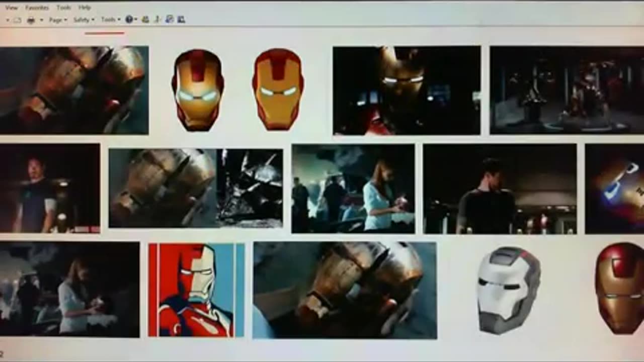644x362 pixels.
Task: Open the dark hall of armor suits image
Action: [x=567, y=90]
